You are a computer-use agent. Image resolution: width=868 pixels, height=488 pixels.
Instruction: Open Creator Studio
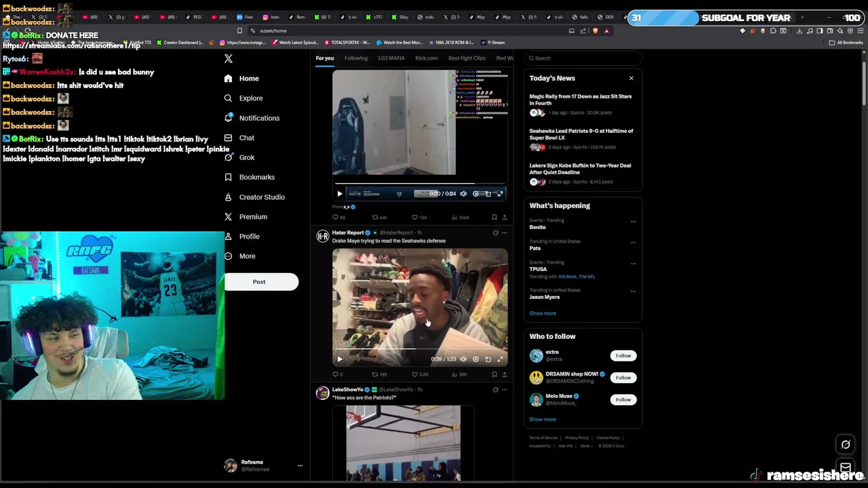254,197
